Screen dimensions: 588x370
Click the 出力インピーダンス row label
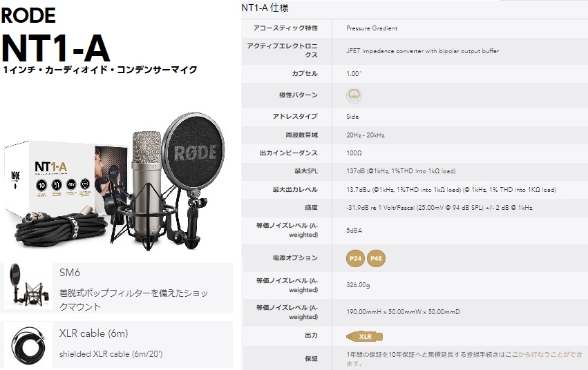tap(289, 153)
